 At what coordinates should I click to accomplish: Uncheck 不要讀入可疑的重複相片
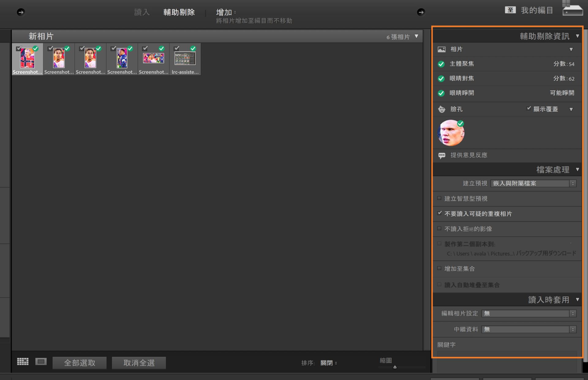(x=439, y=213)
